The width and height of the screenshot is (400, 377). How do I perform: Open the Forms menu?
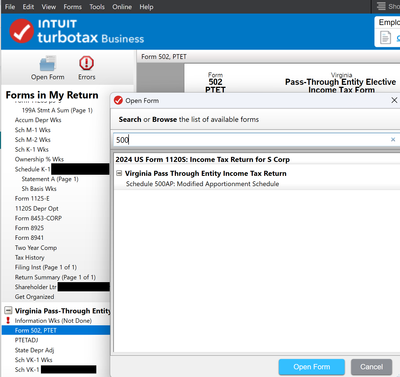tap(72, 7)
